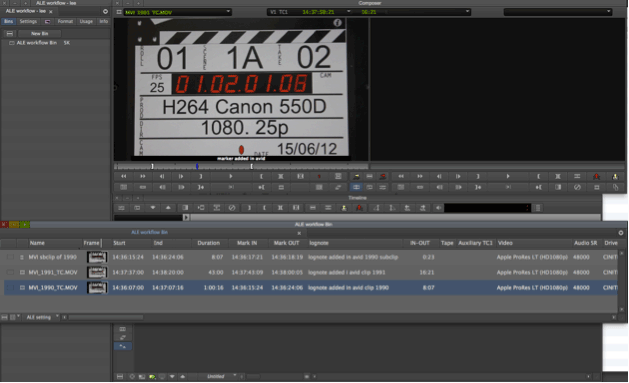This screenshot has height=383, width=629.
Task: Toggle the monitor icon in the timeline bottom bar
Action: [x=162, y=377]
